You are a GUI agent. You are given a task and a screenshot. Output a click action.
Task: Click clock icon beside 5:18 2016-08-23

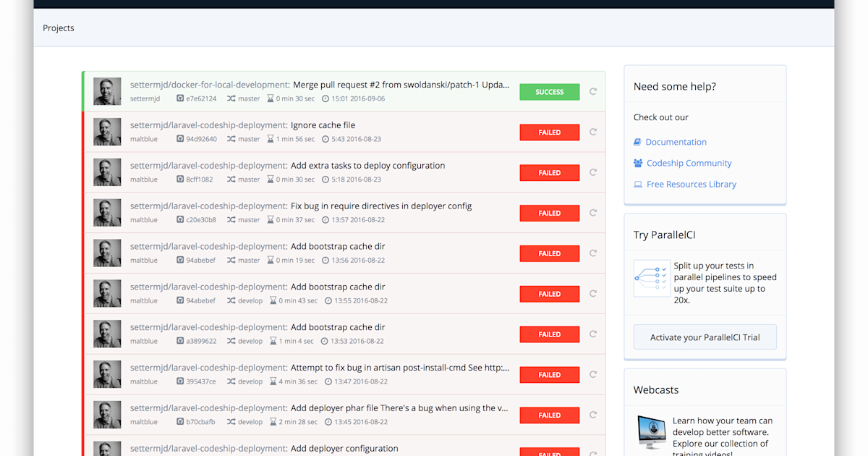tap(325, 180)
